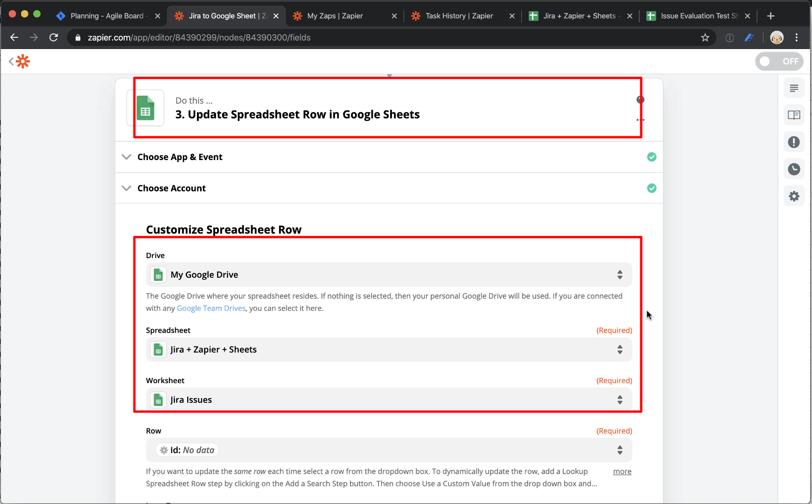Click Choose App & Event green checkmark
This screenshot has height=504, width=812.
pos(652,157)
